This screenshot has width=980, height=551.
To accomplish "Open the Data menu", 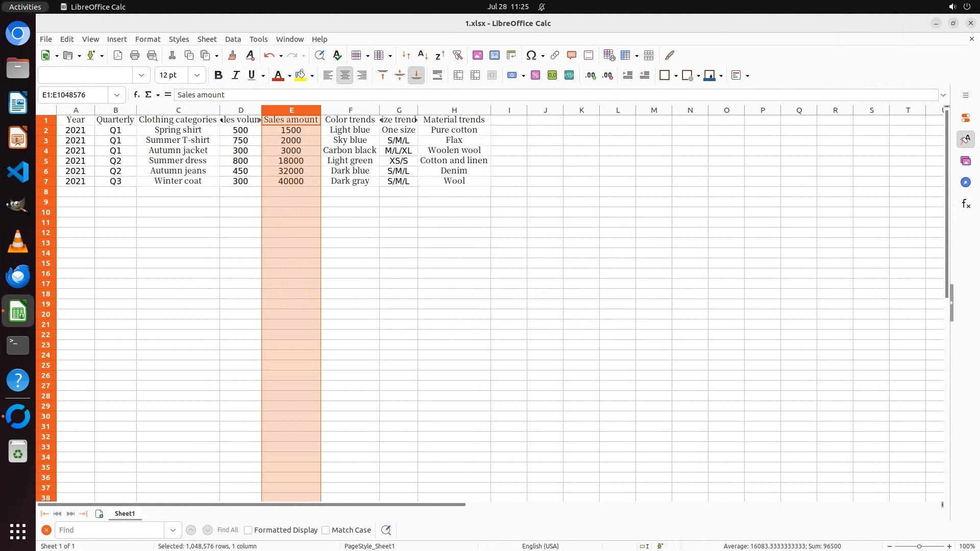I will (x=233, y=39).
